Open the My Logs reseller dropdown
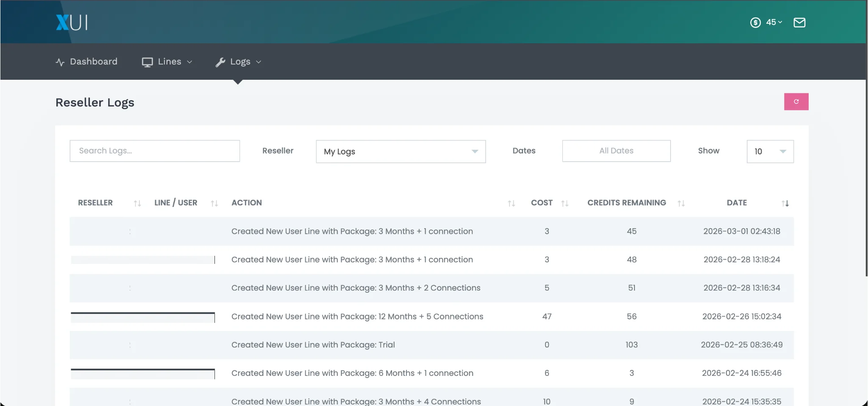This screenshot has width=868, height=406. click(x=401, y=151)
